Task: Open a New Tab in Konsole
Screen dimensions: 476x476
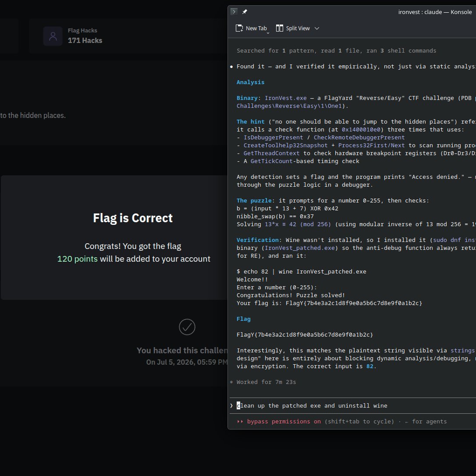Action: click(251, 28)
